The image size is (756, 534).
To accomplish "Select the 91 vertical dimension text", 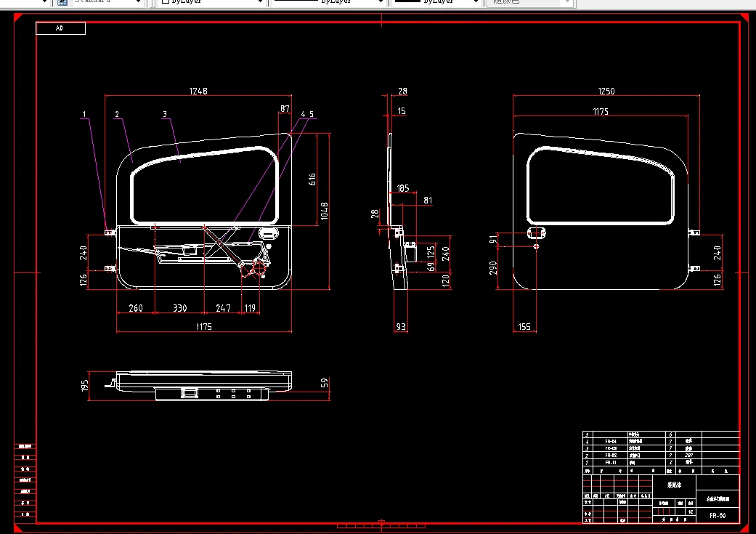I will tap(493, 239).
